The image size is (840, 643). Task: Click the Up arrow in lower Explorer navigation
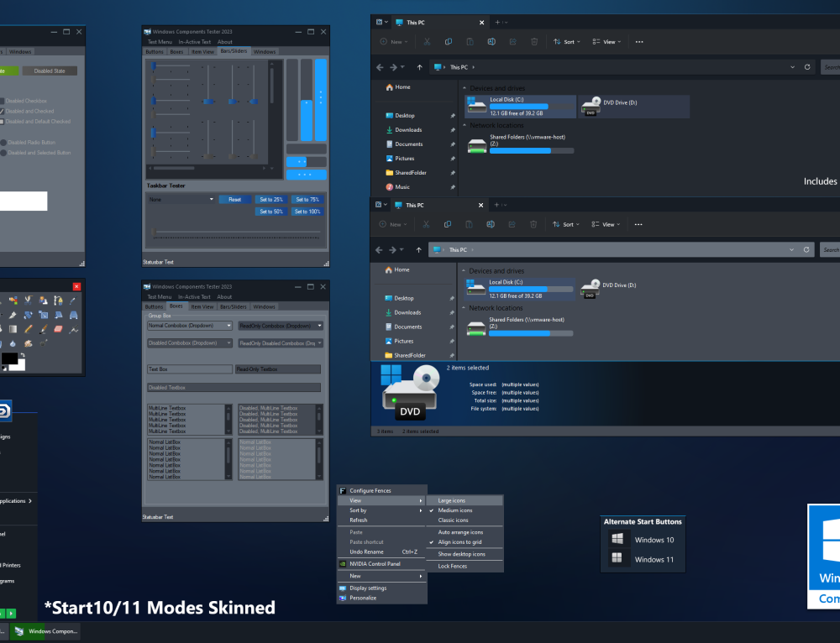pos(418,250)
